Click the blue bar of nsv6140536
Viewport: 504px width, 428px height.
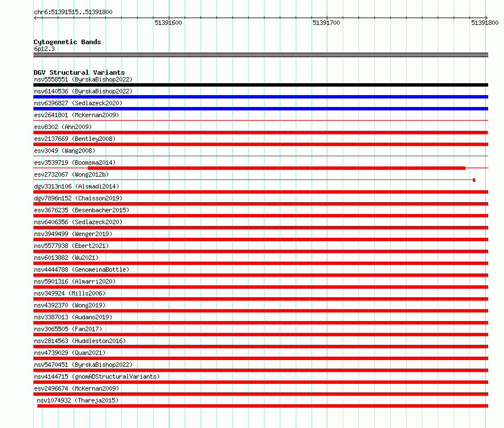pyautogui.click(x=260, y=97)
